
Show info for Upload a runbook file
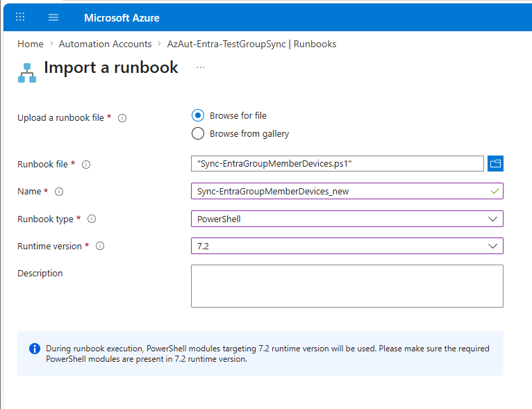(122, 118)
